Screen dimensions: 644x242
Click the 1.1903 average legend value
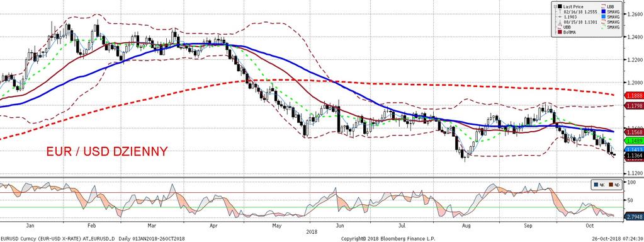click(x=570, y=17)
